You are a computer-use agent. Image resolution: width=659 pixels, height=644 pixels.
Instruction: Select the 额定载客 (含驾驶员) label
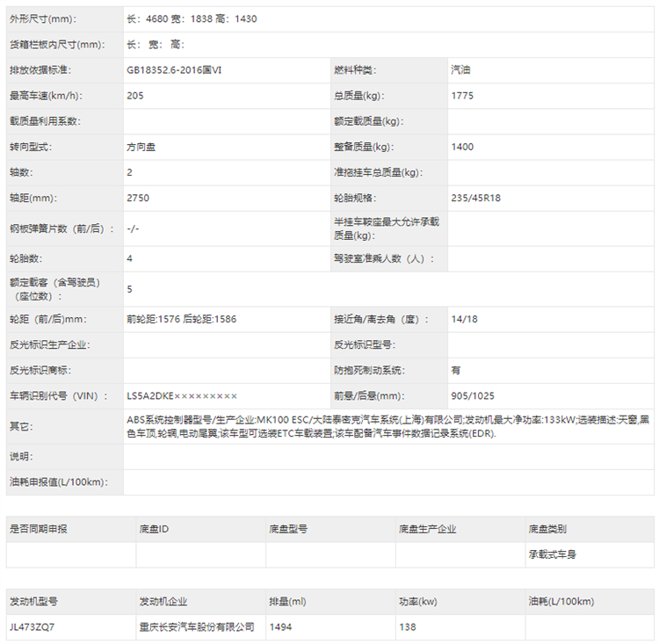pyautogui.click(x=55, y=289)
